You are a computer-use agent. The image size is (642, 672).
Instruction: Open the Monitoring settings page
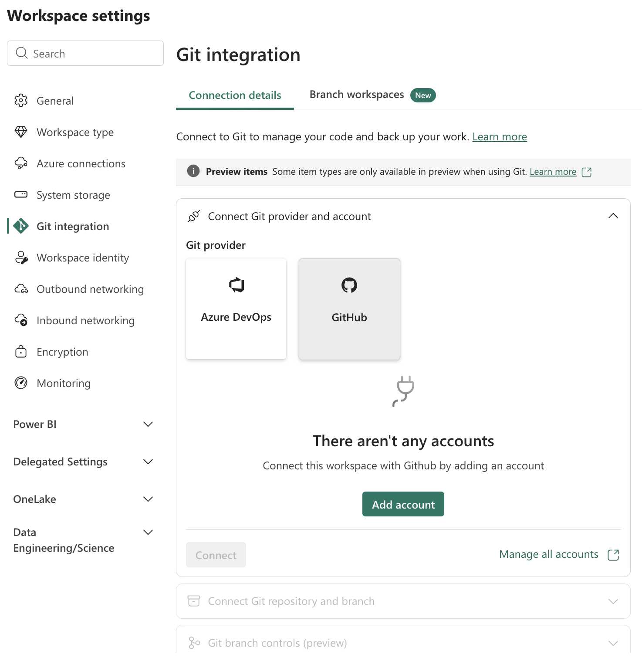[x=85, y=383]
